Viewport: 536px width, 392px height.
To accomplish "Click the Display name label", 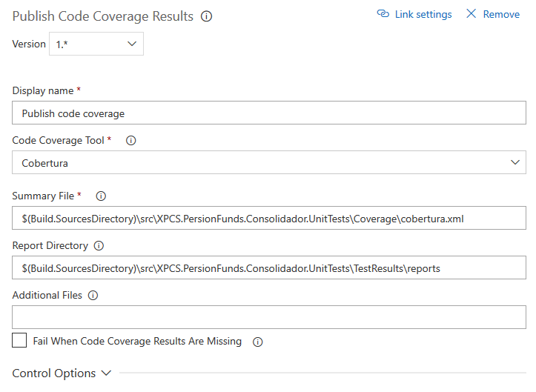I will click(x=43, y=91).
